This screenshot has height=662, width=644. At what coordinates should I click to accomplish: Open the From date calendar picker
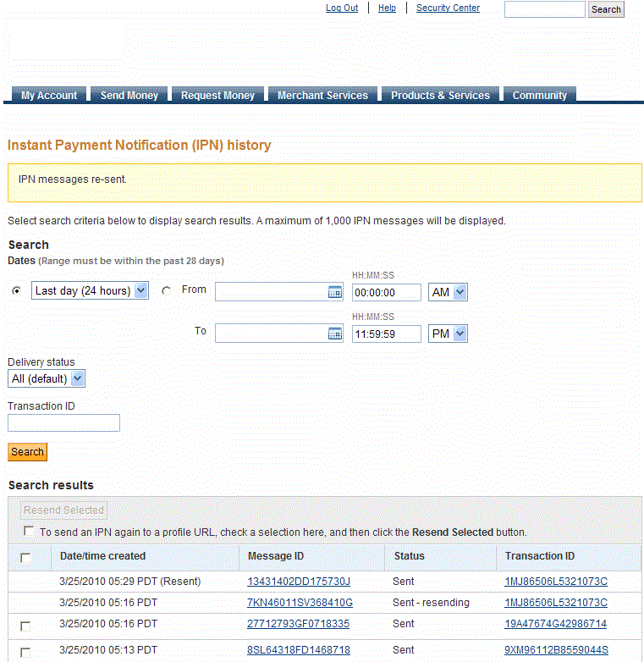(x=334, y=292)
